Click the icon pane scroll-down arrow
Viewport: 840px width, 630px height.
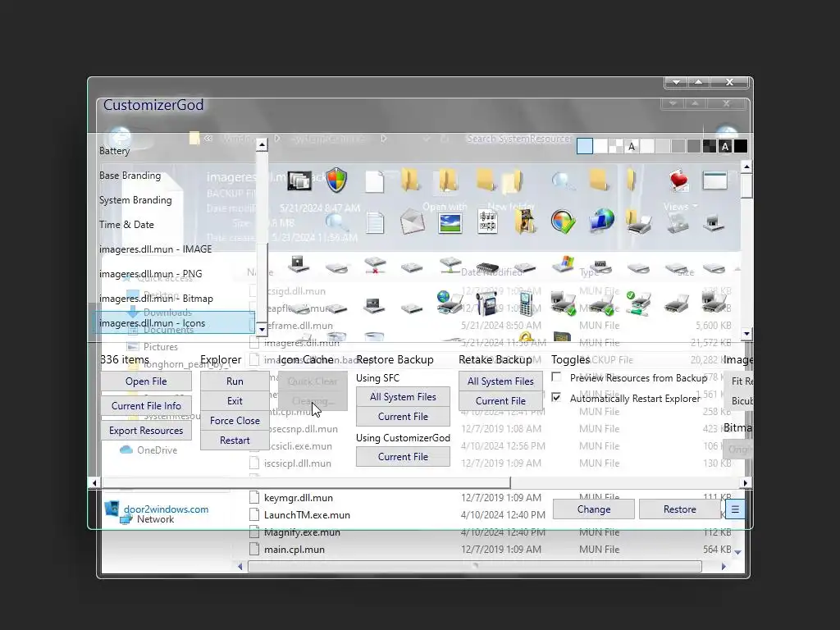[x=746, y=334]
